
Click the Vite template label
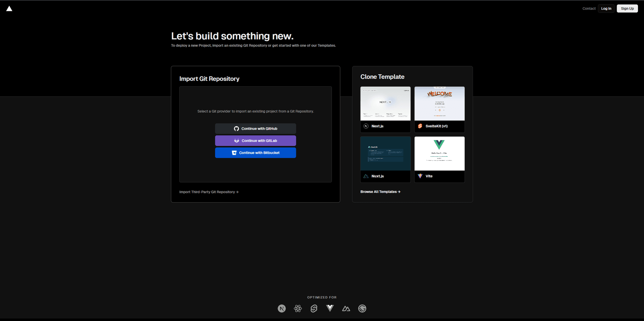point(429,176)
